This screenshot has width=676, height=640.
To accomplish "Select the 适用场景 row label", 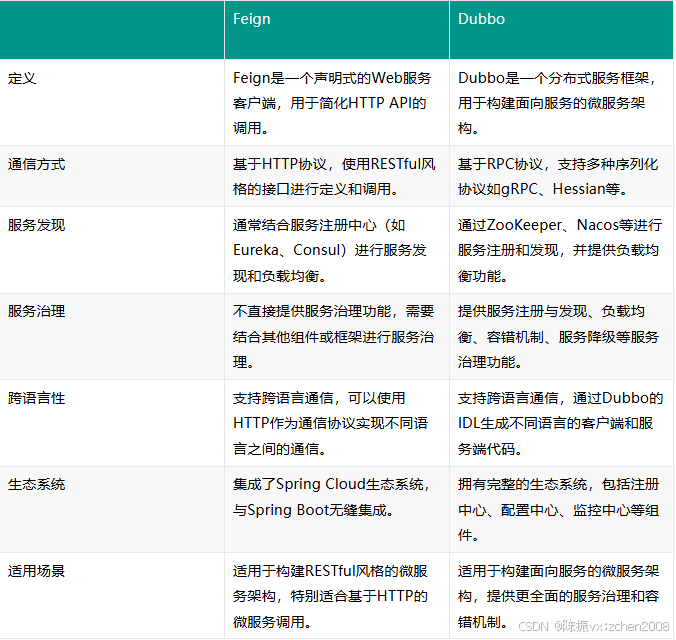I will tap(36, 571).
